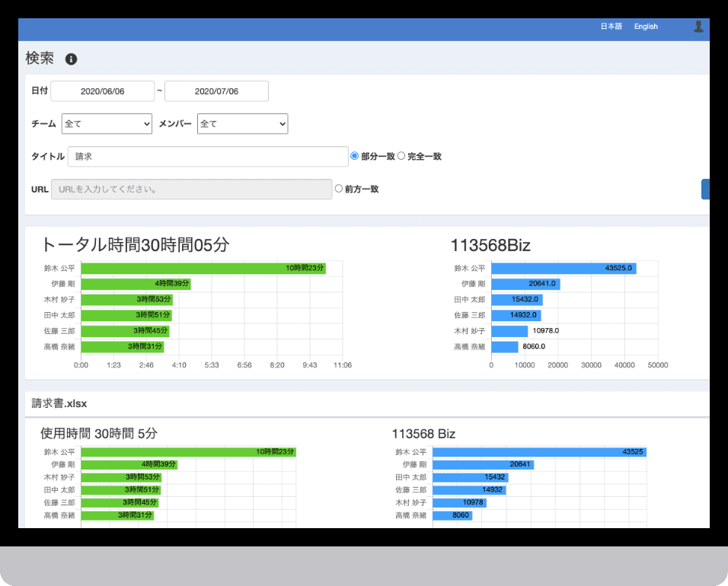The height and width of the screenshot is (586, 728).
Task: Click the URL input field
Action: [192, 189]
